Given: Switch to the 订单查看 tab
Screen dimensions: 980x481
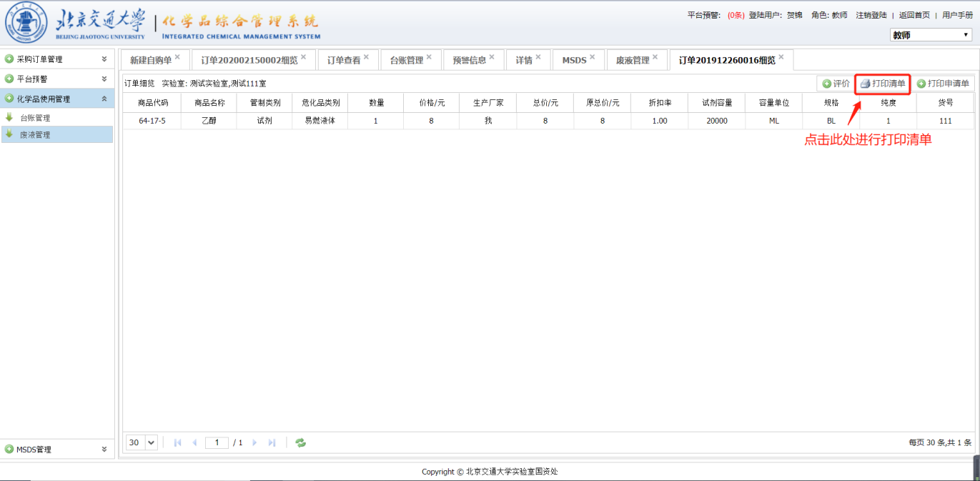Looking at the screenshot, I should [343, 61].
